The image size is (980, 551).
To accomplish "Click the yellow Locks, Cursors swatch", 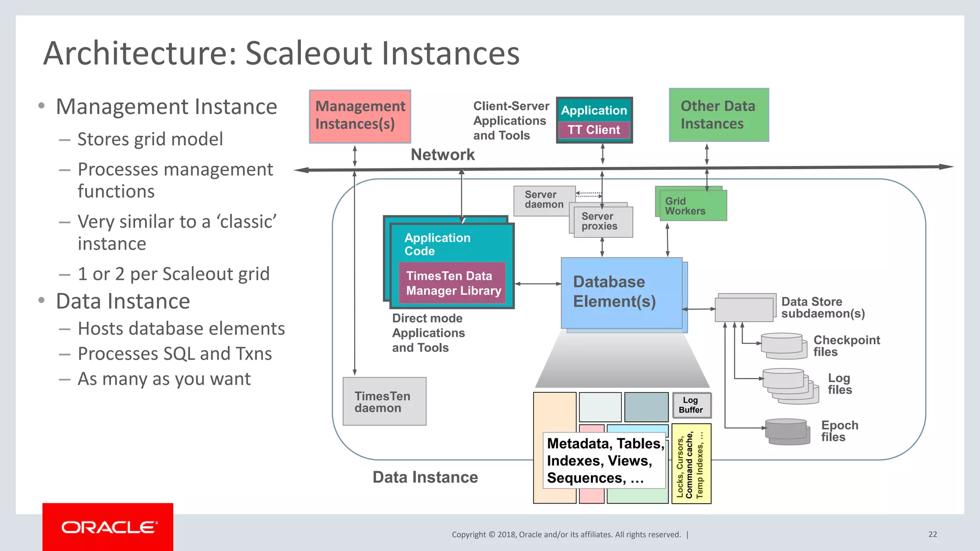I will pos(691,464).
